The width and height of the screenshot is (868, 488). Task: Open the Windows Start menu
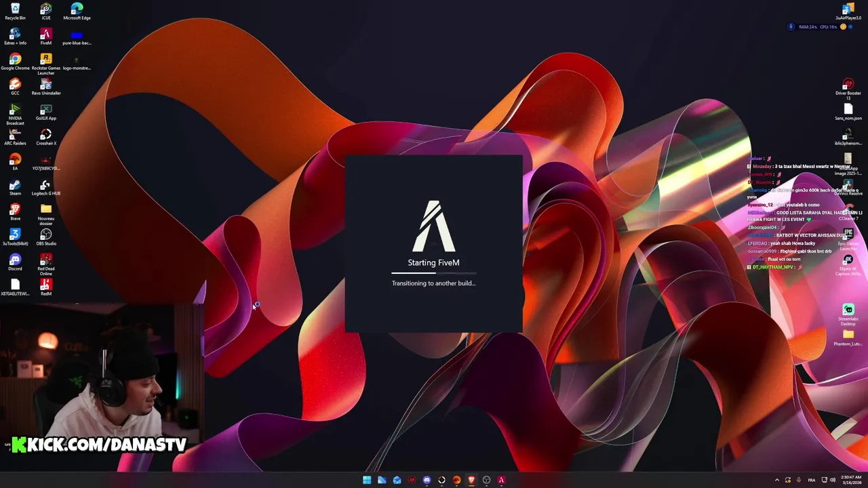[367, 480]
